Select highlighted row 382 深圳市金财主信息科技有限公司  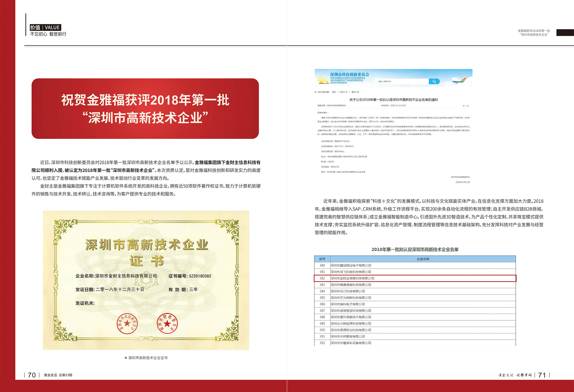(415, 278)
